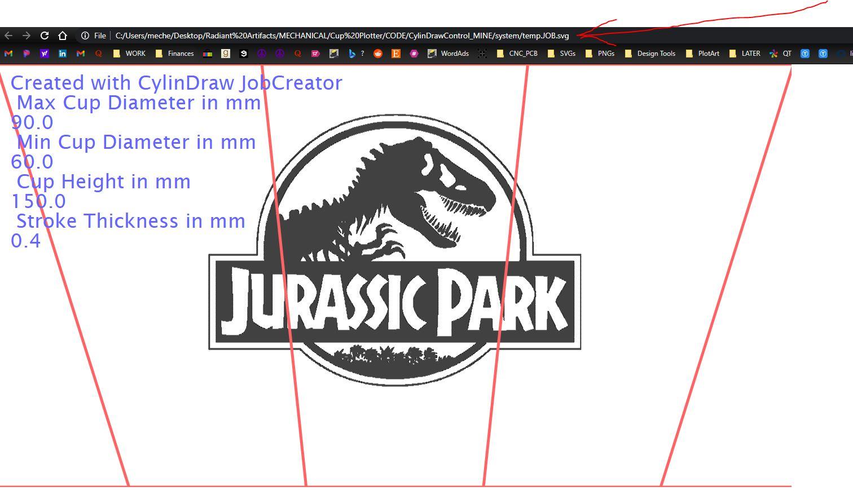Click the value '150.0'
Screen dimensions: 853x504
[x=38, y=201]
